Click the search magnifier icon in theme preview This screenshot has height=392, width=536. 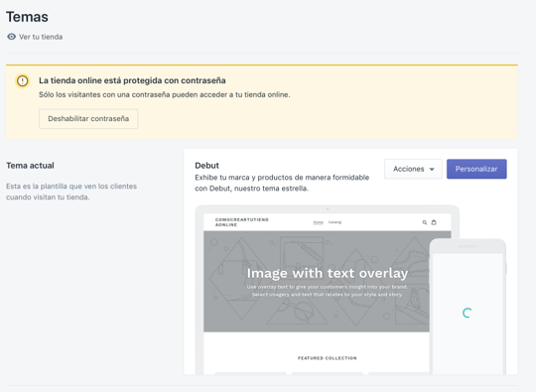click(425, 222)
